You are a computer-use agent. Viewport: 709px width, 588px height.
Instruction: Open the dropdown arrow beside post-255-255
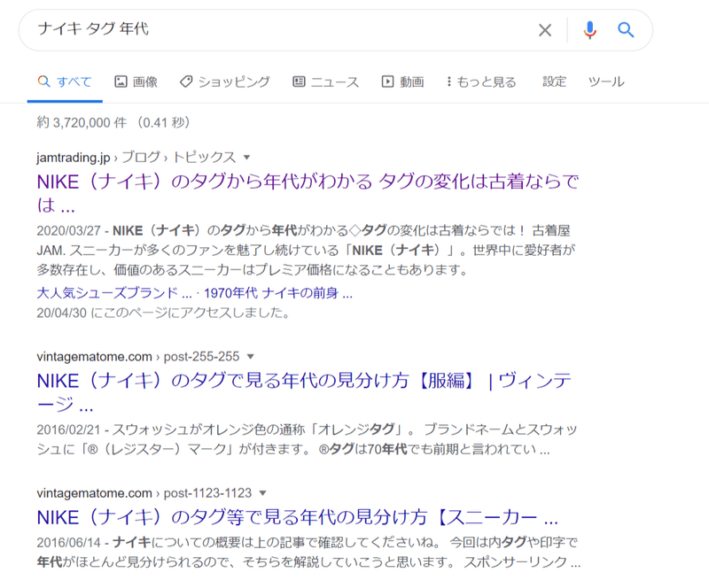click(x=251, y=357)
